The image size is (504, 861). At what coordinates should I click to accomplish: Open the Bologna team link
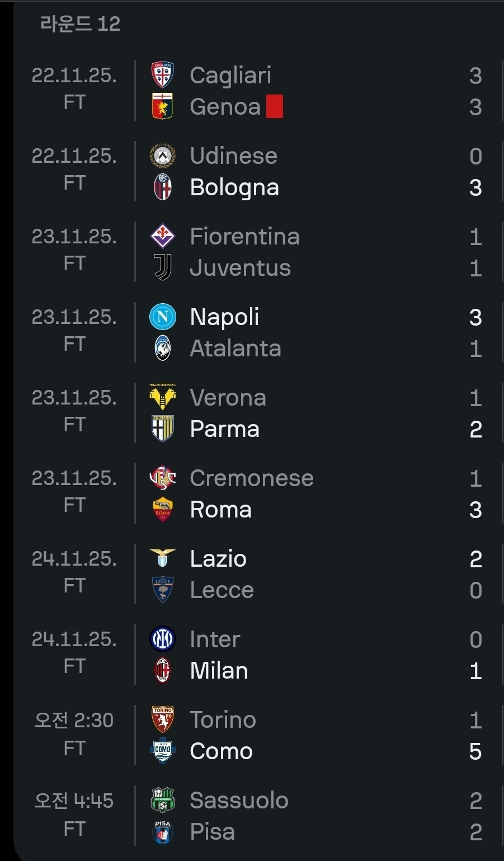(234, 187)
